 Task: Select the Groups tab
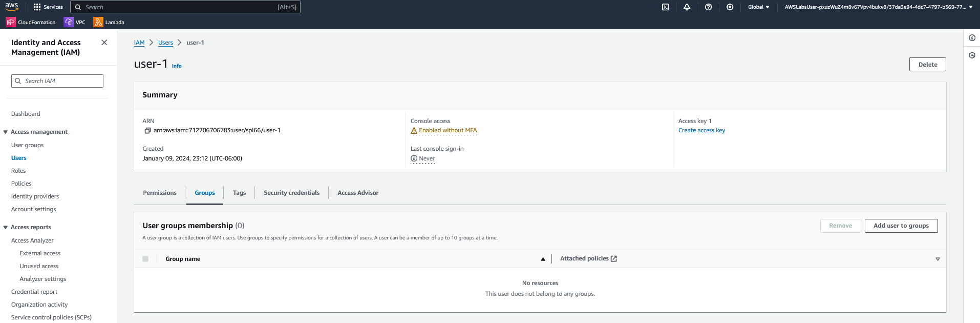point(205,193)
